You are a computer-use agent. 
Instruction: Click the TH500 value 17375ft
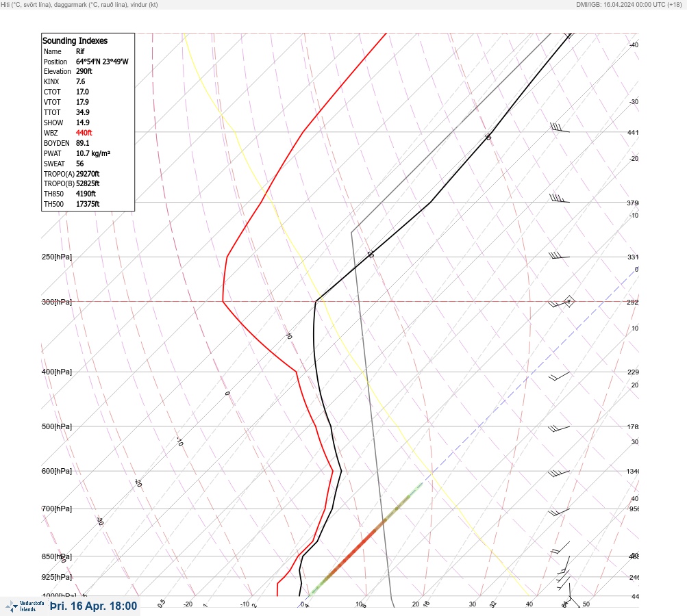(88, 204)
